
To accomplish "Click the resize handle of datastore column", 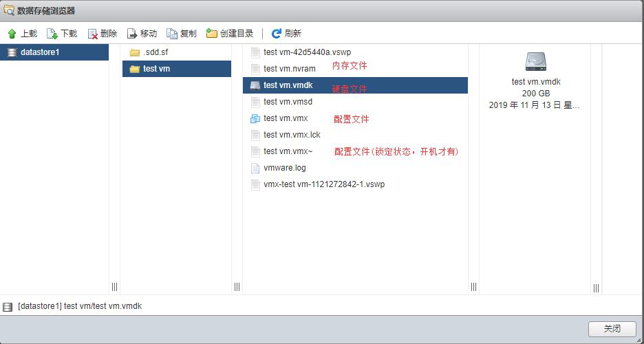I will 114,287.
